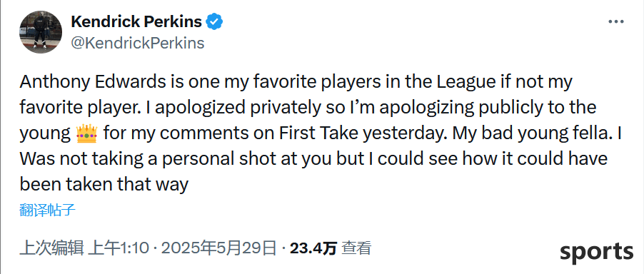Open the 上次编辑 edit history link
This screenshot has width=644, height=274.
51,248
